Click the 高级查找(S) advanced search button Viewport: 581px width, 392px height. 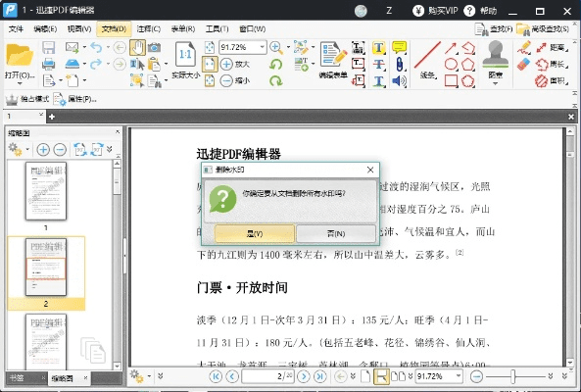click(543, 28)
